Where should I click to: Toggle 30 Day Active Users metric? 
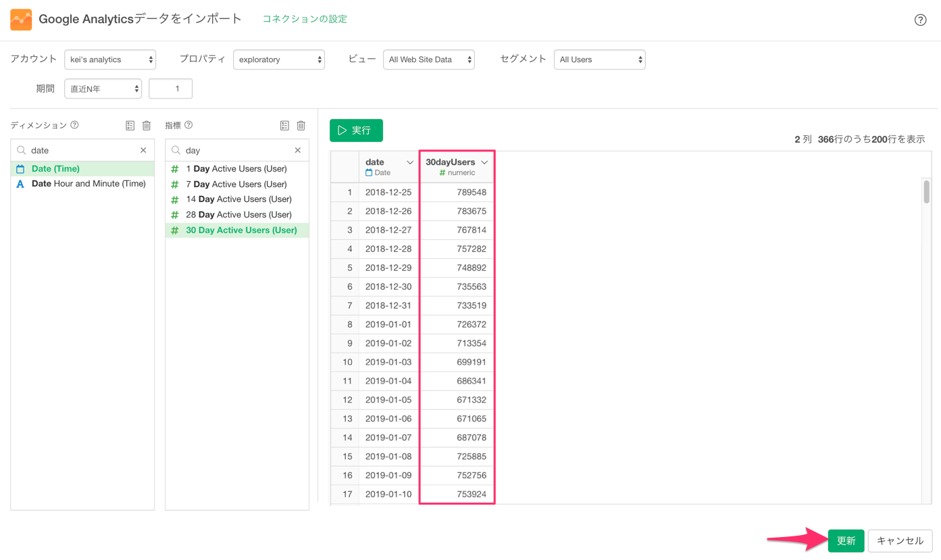[x=237, y=230]
